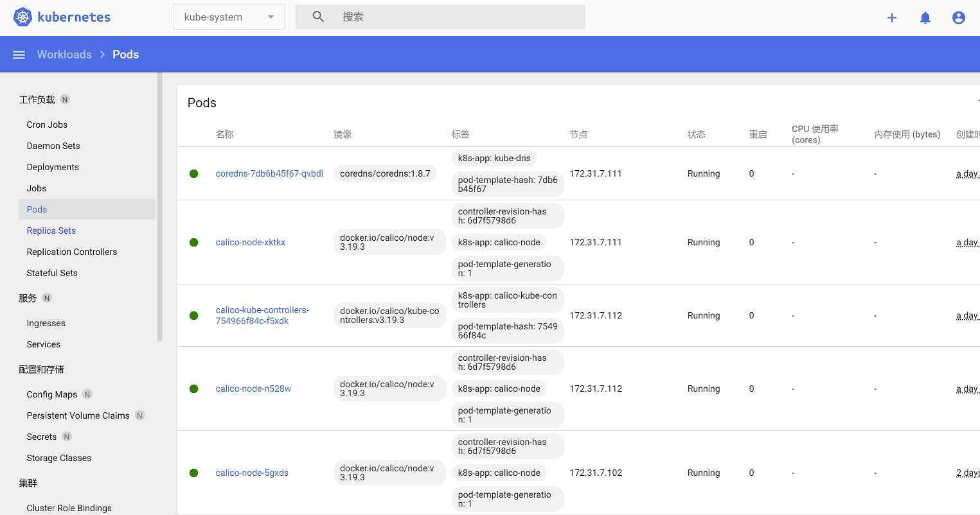Go to Daemon Sets in sidebar
The width and height of the screenshot is (980, 515).
[53, 146]
